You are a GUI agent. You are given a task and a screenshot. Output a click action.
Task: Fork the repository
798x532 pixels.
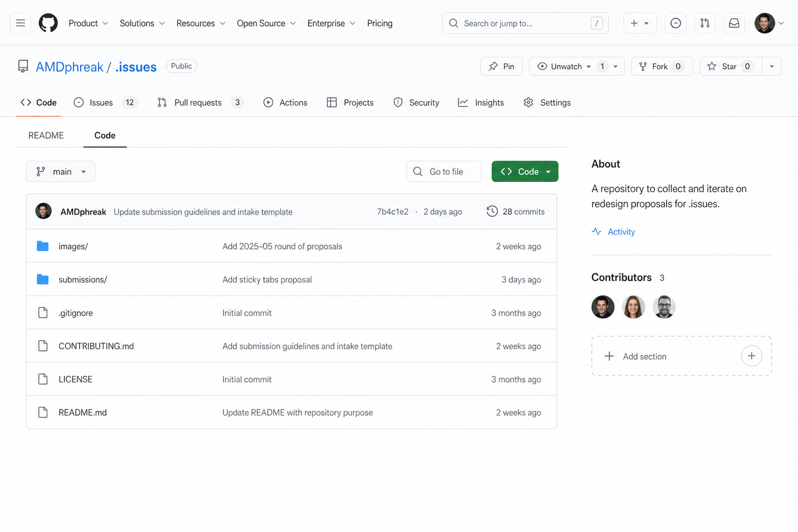tap(662, 66)
